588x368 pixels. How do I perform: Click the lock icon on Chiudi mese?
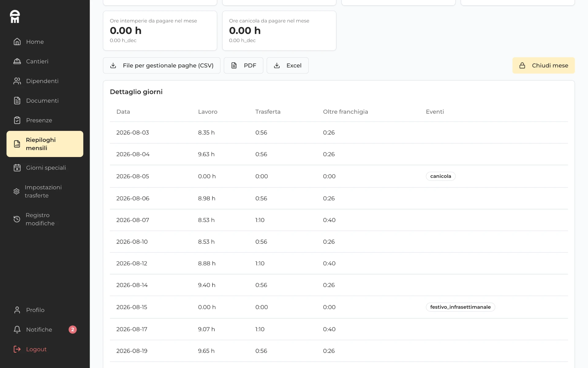click(522, 65)
